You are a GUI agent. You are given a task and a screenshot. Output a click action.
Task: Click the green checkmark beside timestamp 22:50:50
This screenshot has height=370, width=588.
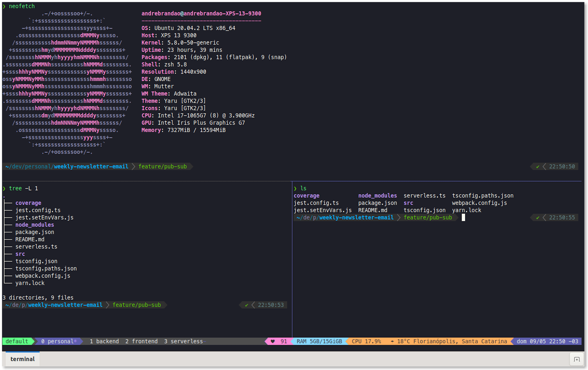click(x=538, y=166)
